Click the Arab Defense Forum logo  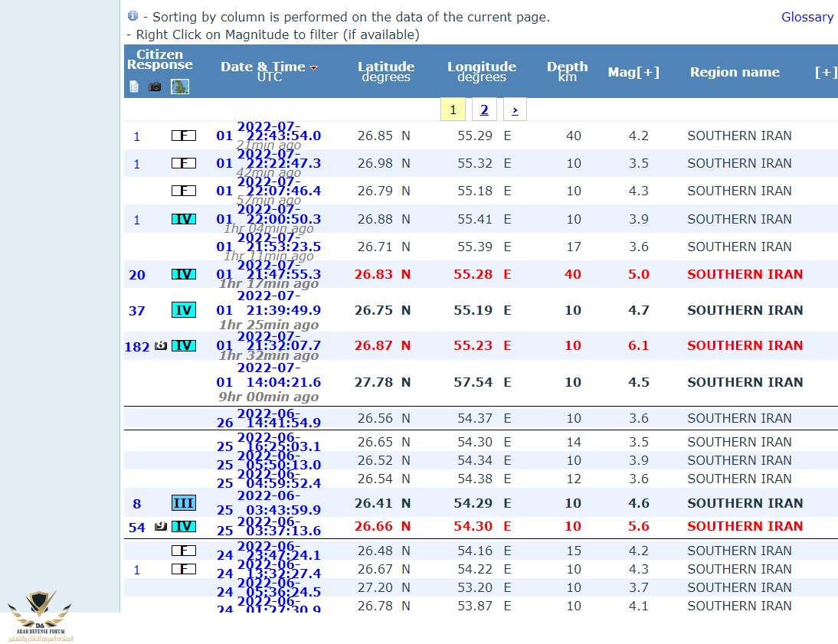click(40, 616)
